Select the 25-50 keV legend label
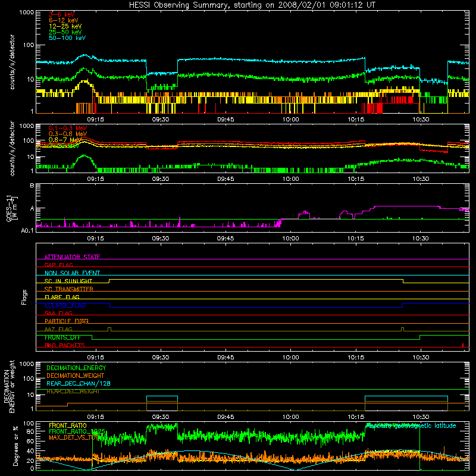Screen dimensions: 476x476 [x=65, y=32]
